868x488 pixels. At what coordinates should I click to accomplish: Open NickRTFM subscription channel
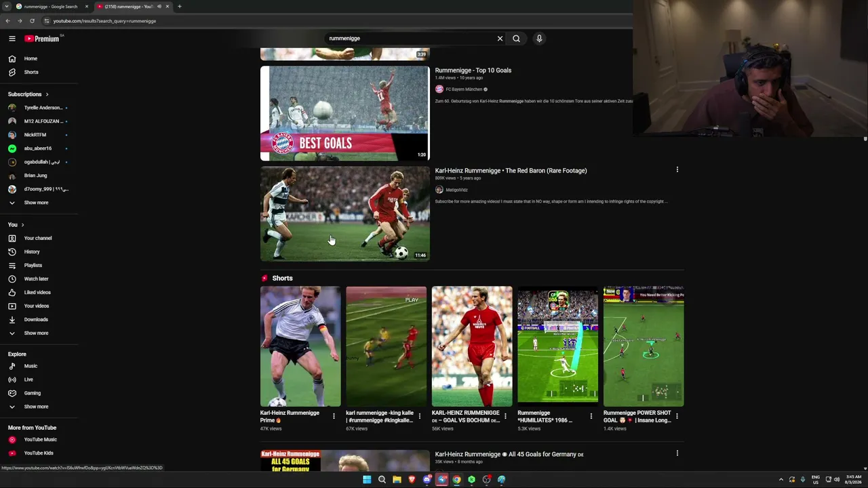pyautogui.click(x=39, y=135)
